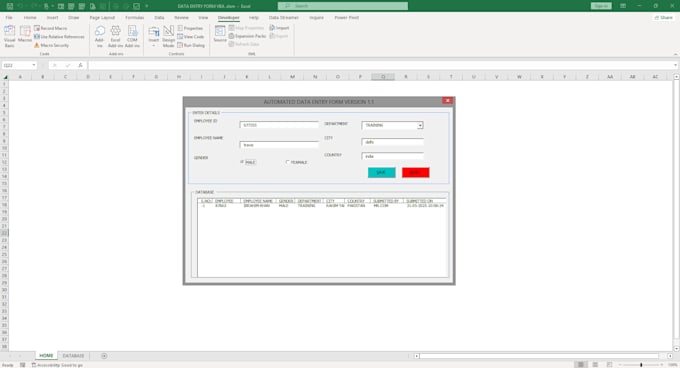Switch to Page Layout view
Screen dimensions: 680x368
click(x=595, y=365)
